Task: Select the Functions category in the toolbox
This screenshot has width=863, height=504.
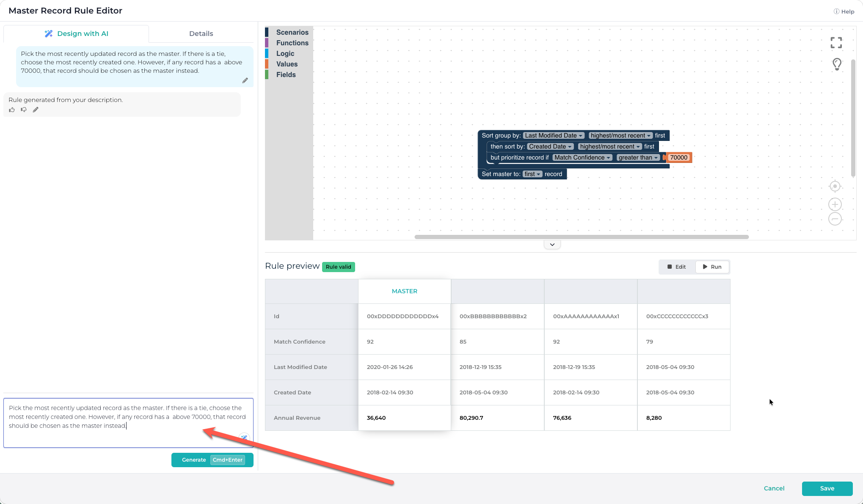Action: [x=292, y=43]
